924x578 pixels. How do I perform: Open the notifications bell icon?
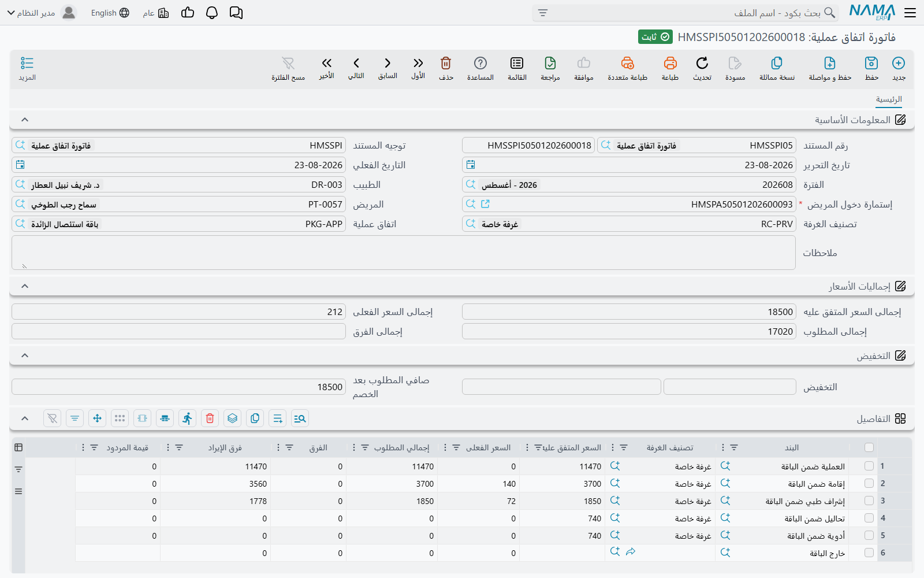[x=212, y=13]
